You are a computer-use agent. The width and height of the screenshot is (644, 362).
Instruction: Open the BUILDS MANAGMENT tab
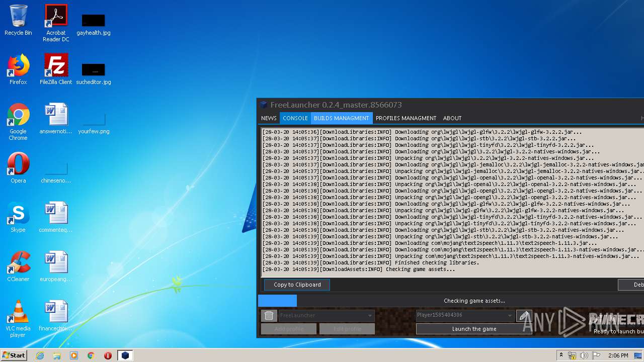342,118
